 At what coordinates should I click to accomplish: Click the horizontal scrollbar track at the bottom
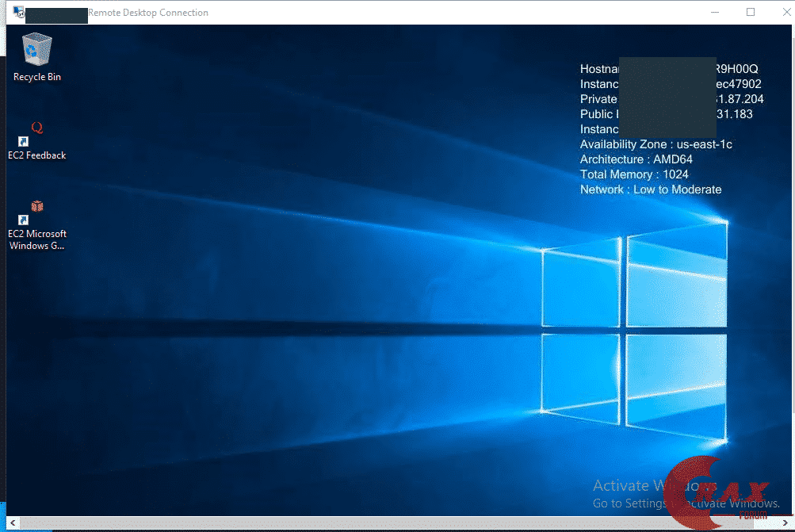pos(396,524)
